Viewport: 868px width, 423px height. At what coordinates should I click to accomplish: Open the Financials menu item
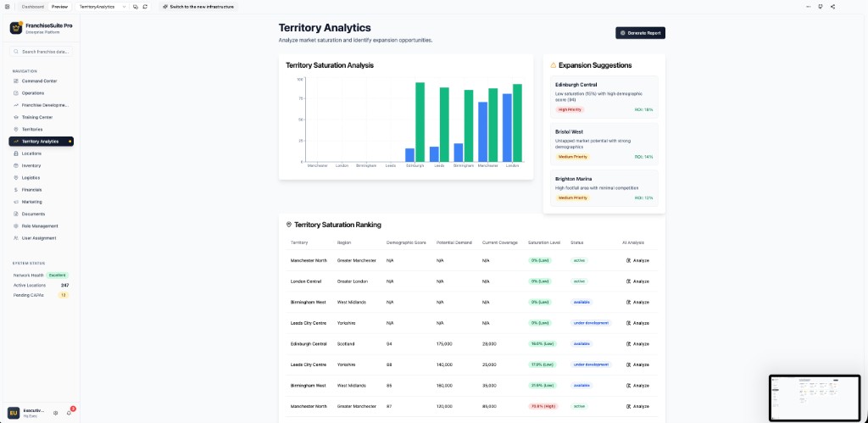41,189
